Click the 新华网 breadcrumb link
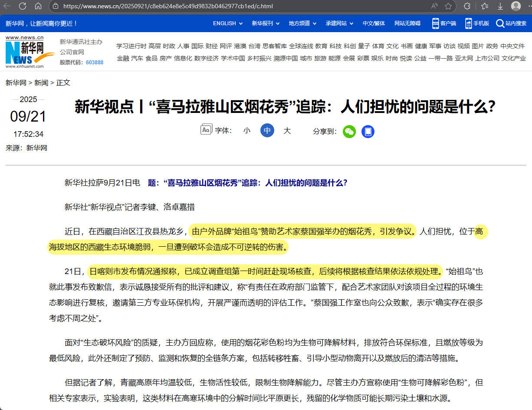This screenshot has width=532, height=410. [15, 83]
